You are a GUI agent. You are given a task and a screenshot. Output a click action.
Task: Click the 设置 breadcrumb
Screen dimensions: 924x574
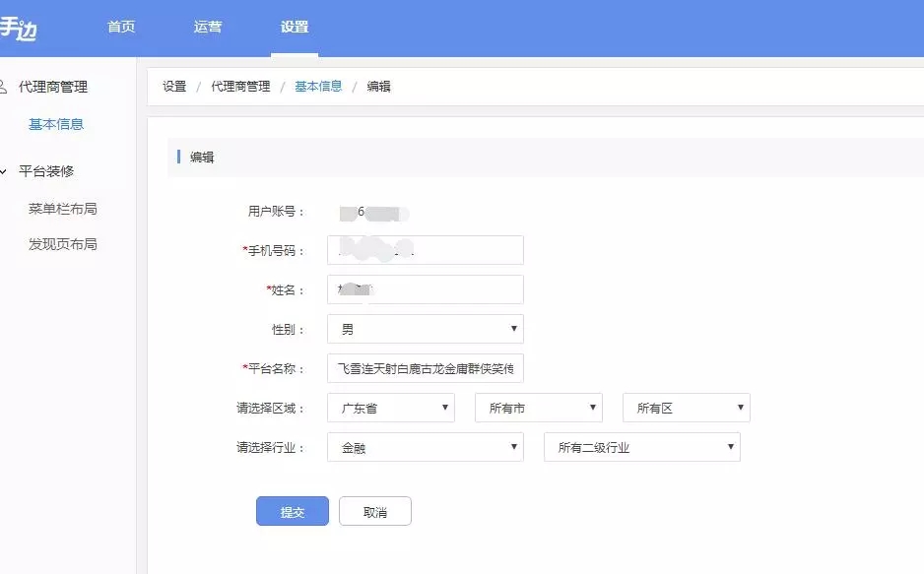(x=174, y=87)
